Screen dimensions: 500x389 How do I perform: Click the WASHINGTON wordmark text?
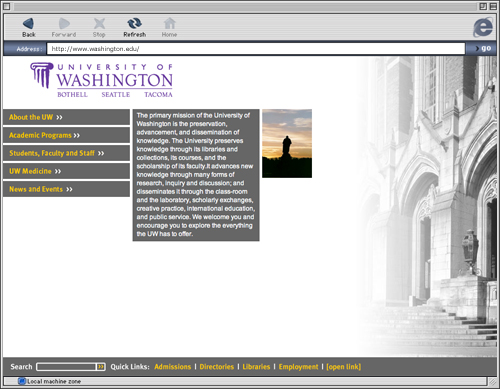[x=114, y=80]
